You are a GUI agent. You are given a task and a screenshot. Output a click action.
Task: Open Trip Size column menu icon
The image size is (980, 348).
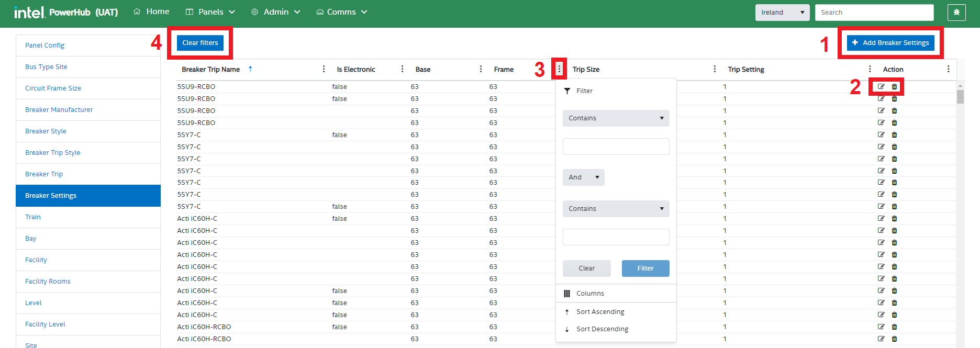click(x=715, y=69)
